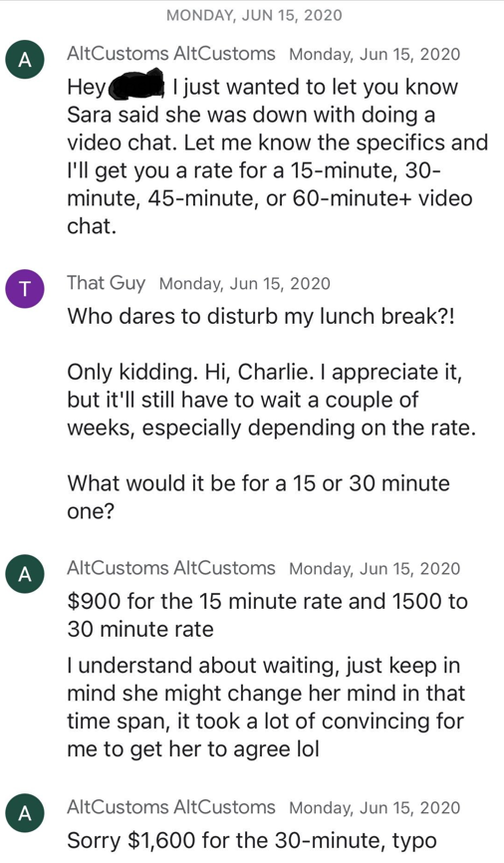Click the first green AltCustoms avatar
Viewport: 504px width, 863px height.
pos(25,60)
